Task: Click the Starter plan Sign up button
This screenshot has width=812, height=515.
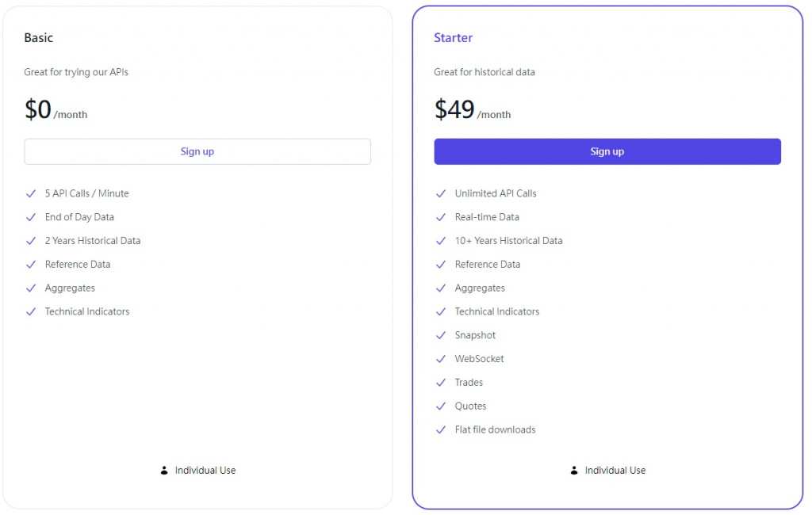Action: (607, 151)
